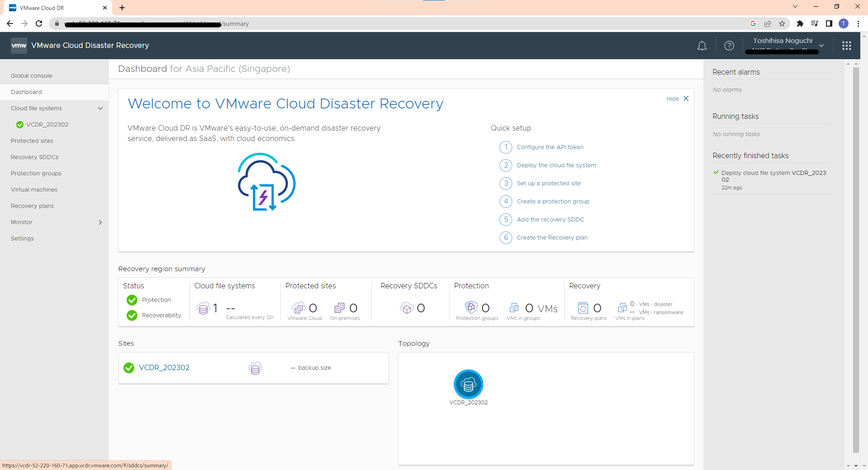Close the welcome panel with X icon
This screenshot has height=470, width=868.
point(686,99)
